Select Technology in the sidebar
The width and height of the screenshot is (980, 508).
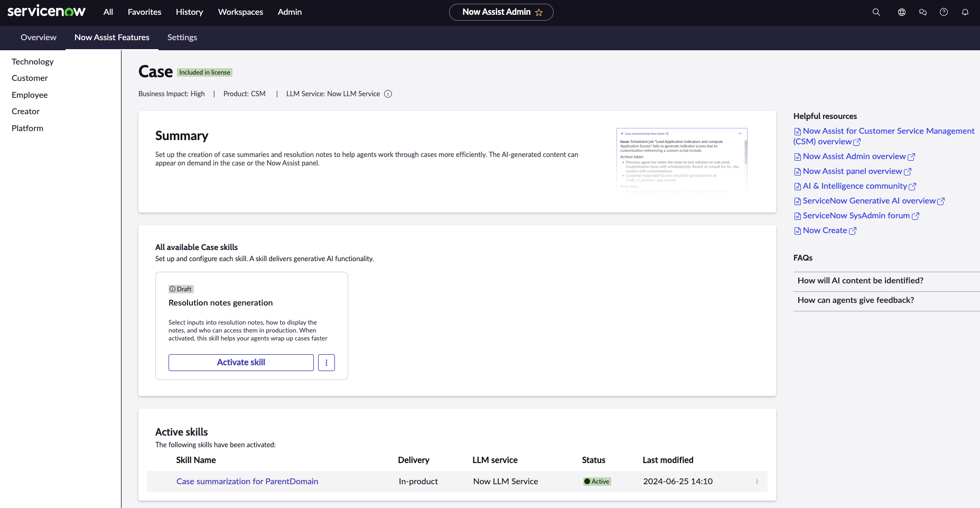[x=33, y=62]
